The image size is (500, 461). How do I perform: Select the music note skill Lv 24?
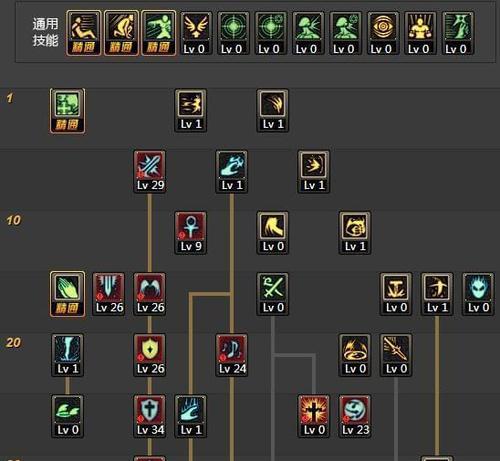232,355
